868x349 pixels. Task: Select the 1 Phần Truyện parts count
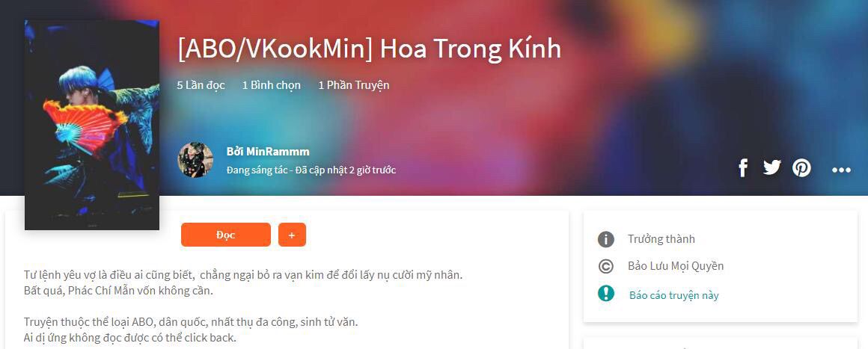[354, 85]
